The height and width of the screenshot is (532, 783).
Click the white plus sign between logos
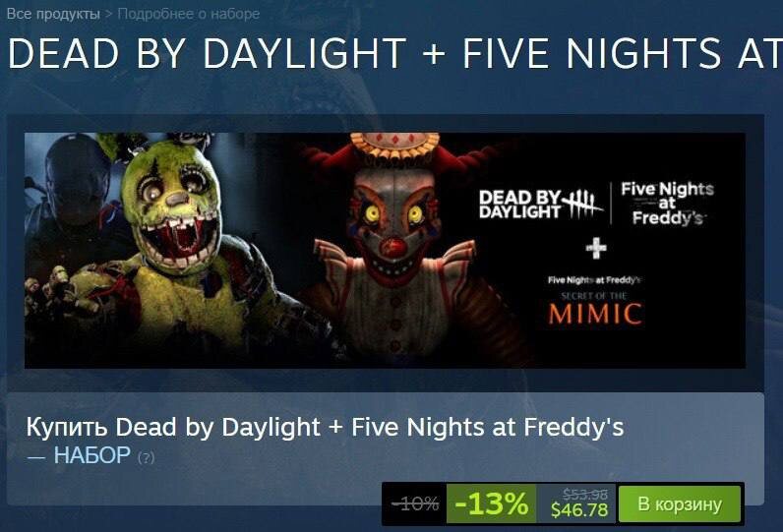click(596, 248)
